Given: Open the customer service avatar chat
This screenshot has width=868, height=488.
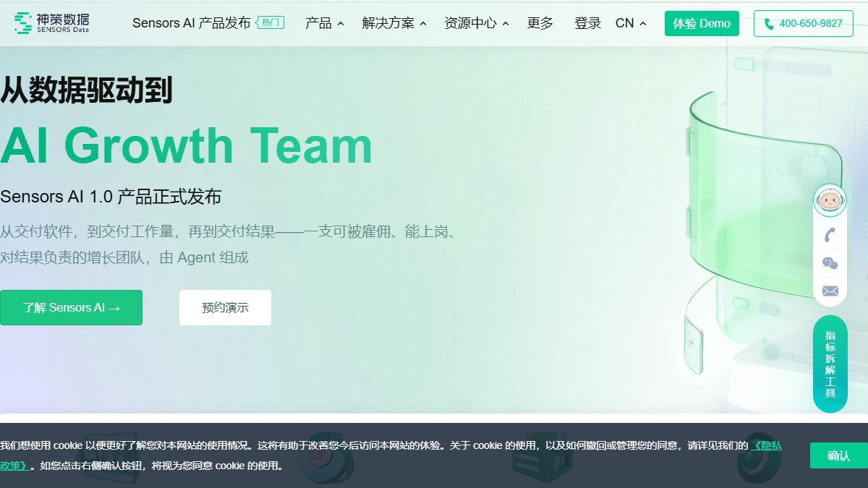Looking at the screenshot, I should coord(830,200).
